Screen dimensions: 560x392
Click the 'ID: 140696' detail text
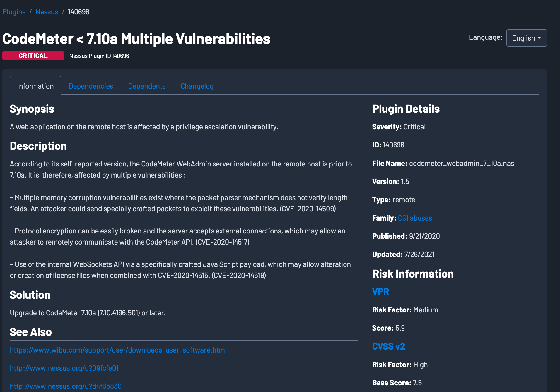click(388, 145)
